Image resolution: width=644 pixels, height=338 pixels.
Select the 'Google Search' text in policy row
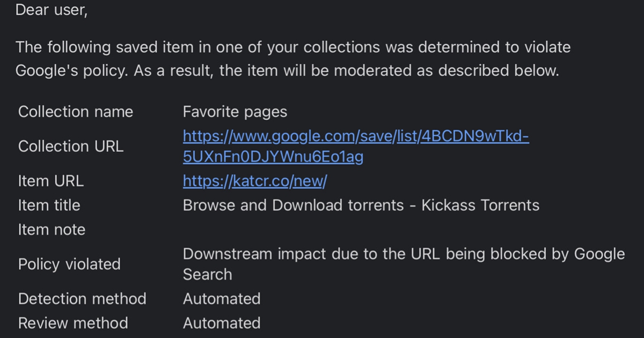(600, 254)
